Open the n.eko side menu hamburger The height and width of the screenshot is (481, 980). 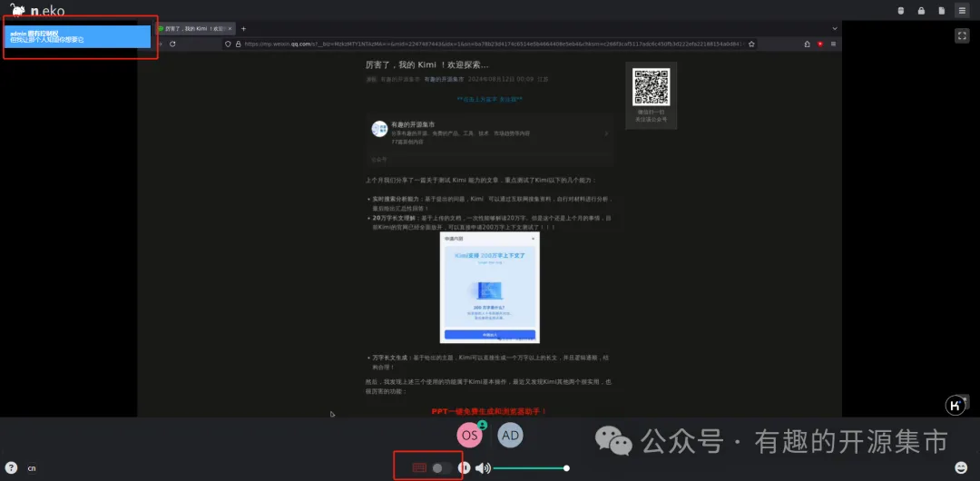963,10
